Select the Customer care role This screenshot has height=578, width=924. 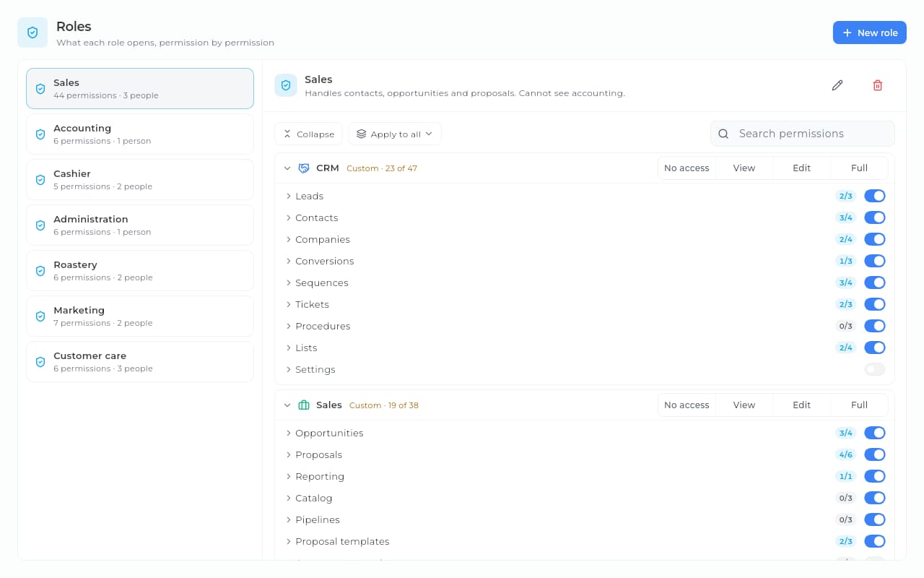pyautogui.click(x=140, y=362)
